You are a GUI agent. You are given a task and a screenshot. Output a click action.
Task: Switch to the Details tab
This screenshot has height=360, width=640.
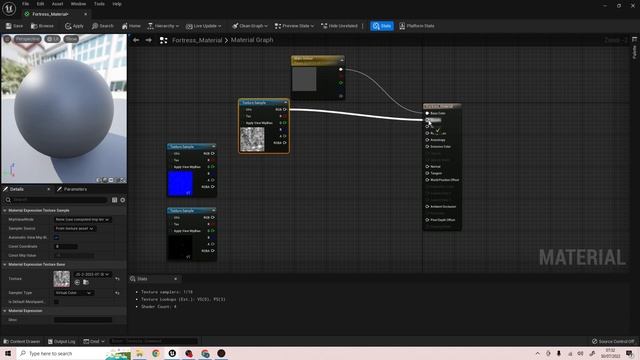coord(17,189)
